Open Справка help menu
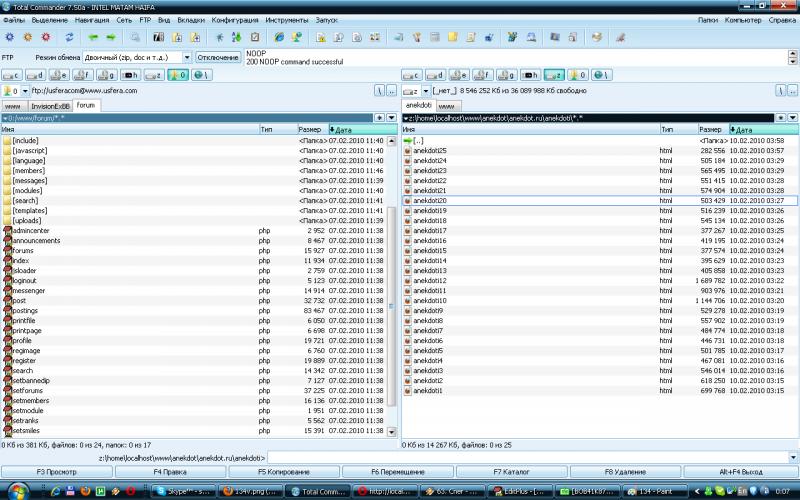The width and height of the screenshot is (800, 500). coord(782,20)
